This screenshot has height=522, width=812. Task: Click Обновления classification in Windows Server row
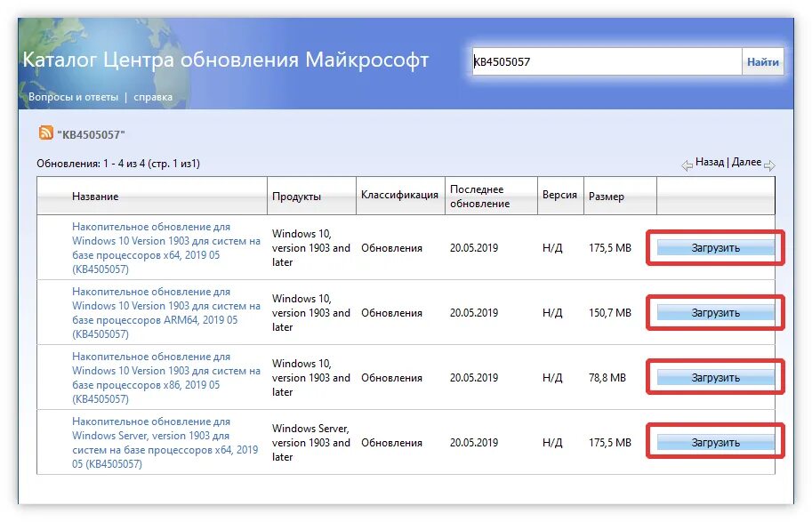[391, 443]
